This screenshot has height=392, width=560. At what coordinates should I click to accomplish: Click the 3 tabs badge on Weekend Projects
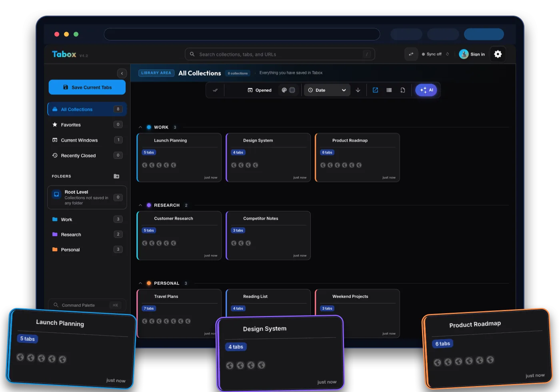(x=327, y=308)
